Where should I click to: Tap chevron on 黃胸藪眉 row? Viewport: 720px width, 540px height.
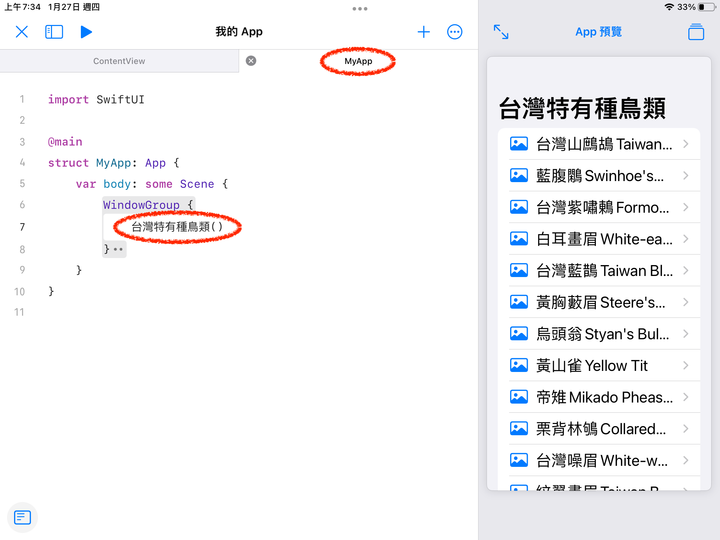686,303
